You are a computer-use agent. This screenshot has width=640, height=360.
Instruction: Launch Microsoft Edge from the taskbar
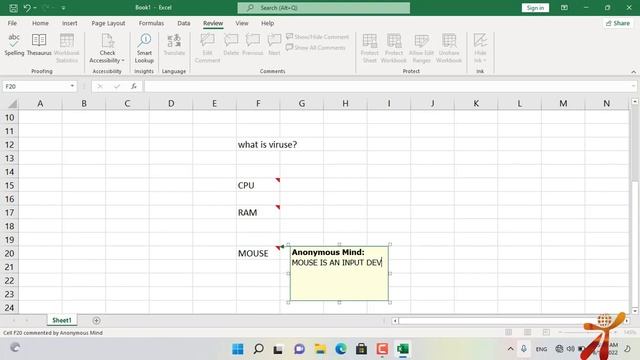click(x=341, y=349)
